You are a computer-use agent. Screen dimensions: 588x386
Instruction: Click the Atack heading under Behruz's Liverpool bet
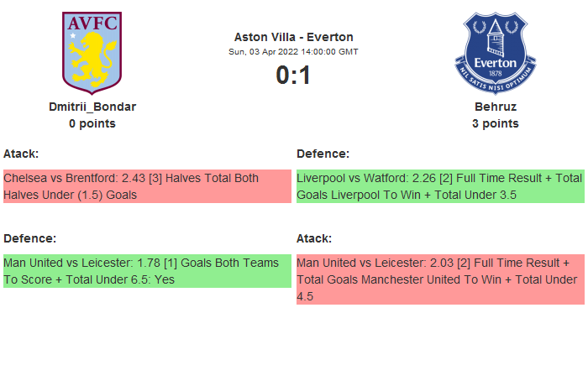tap(314, 238)
